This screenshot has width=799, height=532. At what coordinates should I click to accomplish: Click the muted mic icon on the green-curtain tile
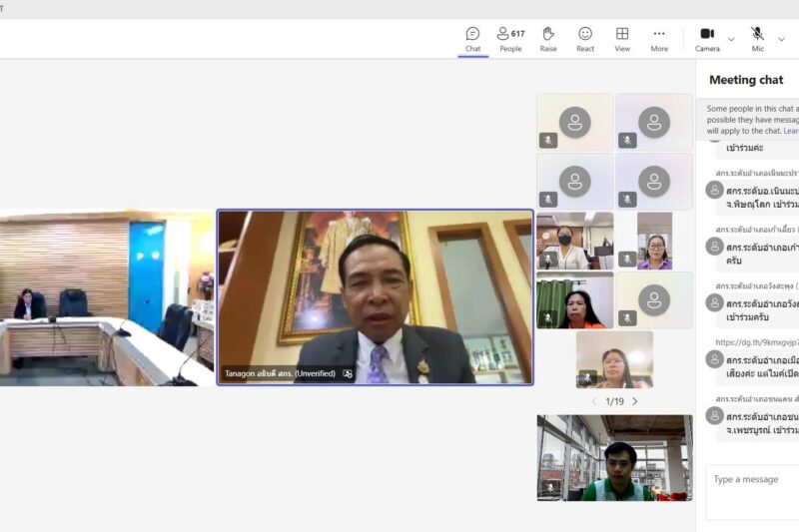coord(548,318)
